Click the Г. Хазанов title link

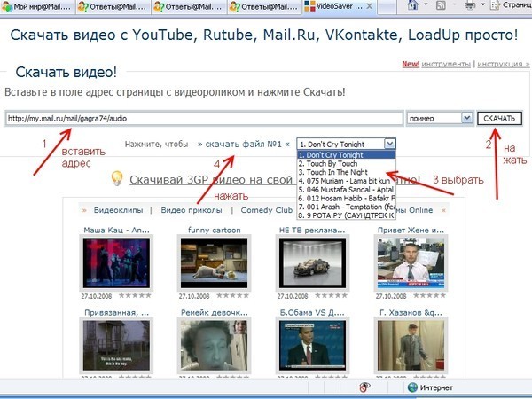click(411, 312)
